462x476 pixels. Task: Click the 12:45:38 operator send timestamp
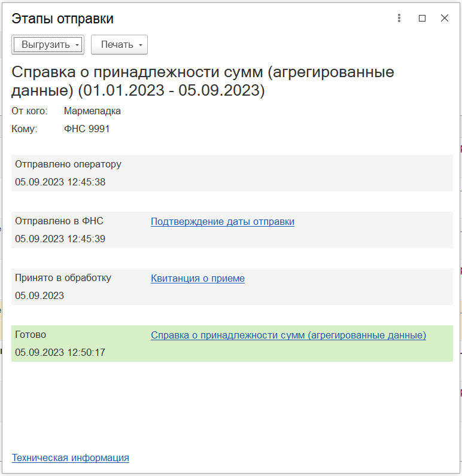coord(60,182)
